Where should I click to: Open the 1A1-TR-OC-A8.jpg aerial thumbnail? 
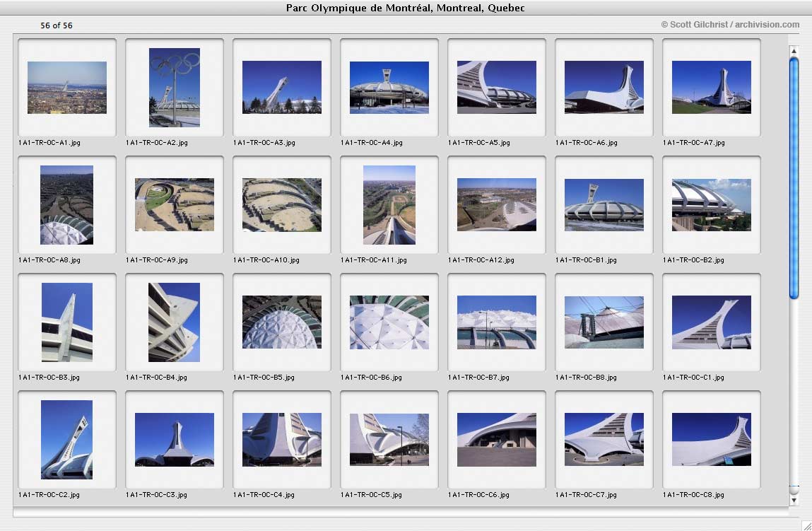coord(67,205)
